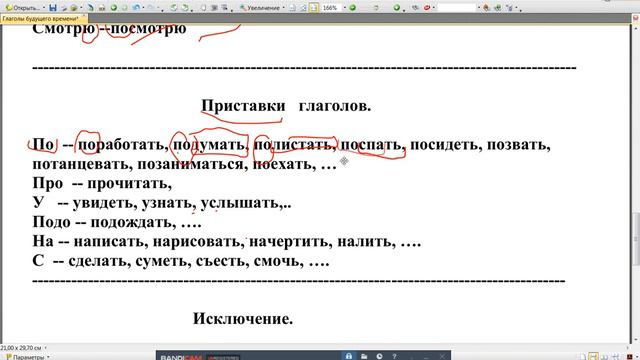
Task: Click the empty search field in toolbar
Action: click(456, 8)
